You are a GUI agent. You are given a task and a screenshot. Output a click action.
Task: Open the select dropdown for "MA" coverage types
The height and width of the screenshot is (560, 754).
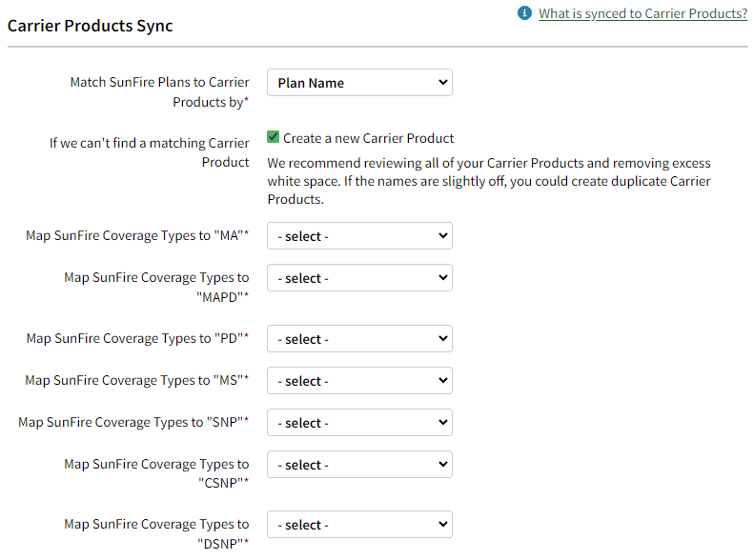tap(359, 236)
